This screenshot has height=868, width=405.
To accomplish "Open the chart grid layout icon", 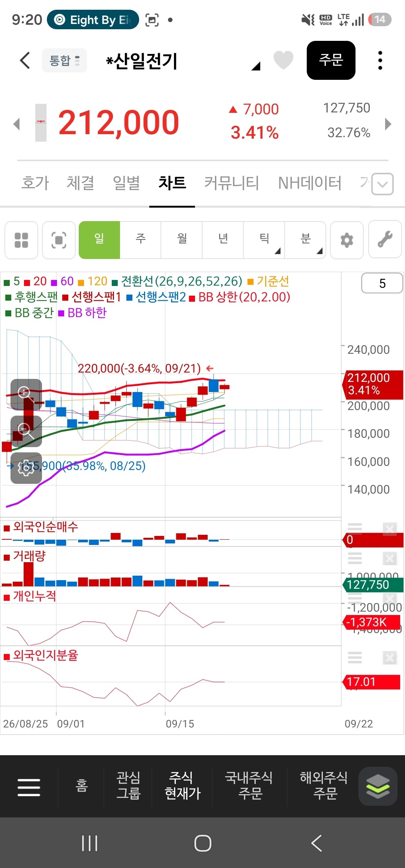I will [x=21, y=240].
